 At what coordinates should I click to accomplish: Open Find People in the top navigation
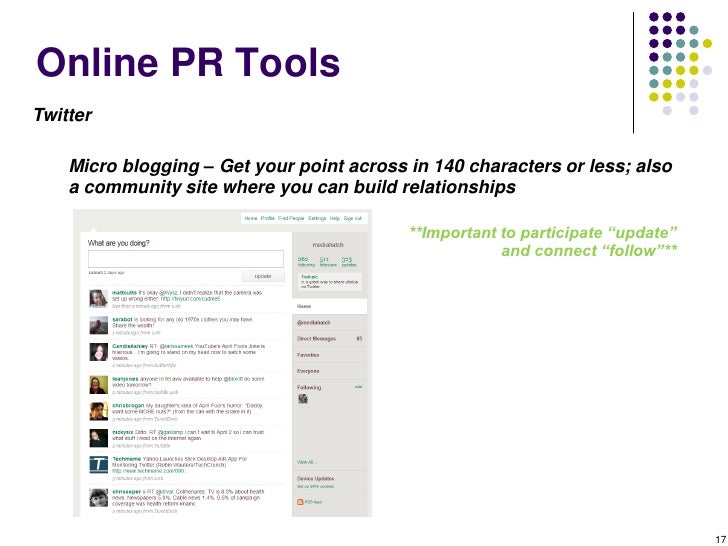coord(291,218)
